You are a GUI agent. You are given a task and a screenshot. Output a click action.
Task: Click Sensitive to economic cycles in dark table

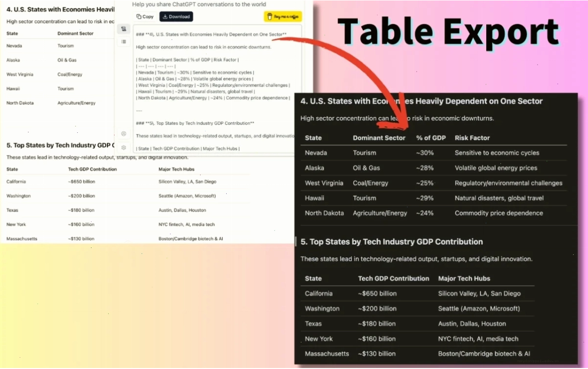click(497, 153)
